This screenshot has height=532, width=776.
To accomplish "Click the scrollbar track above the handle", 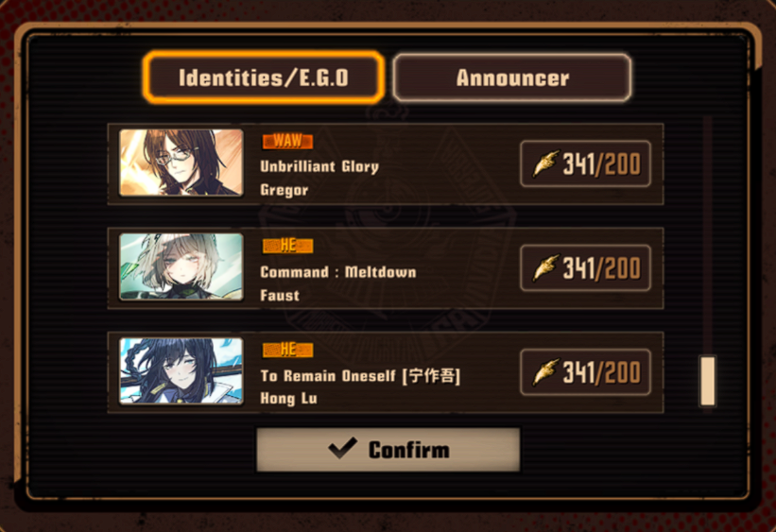I will point(708,235).
